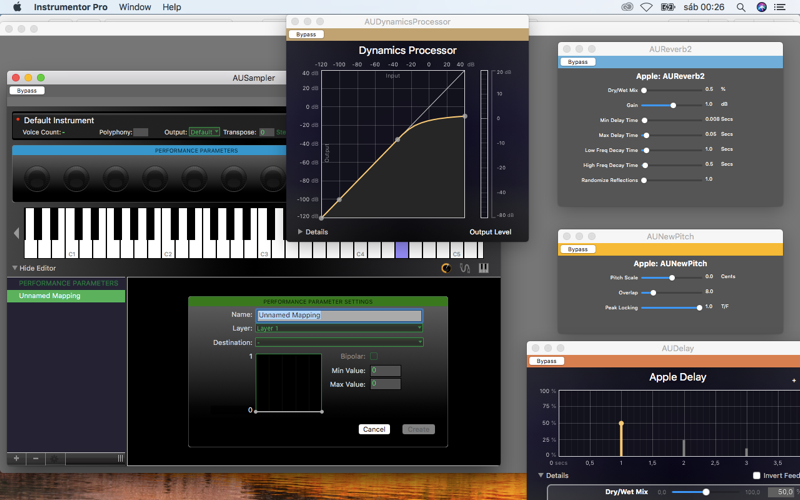
Task: Check the Invert Feedback checkbox in AUDelay
Action: [757, 476]
